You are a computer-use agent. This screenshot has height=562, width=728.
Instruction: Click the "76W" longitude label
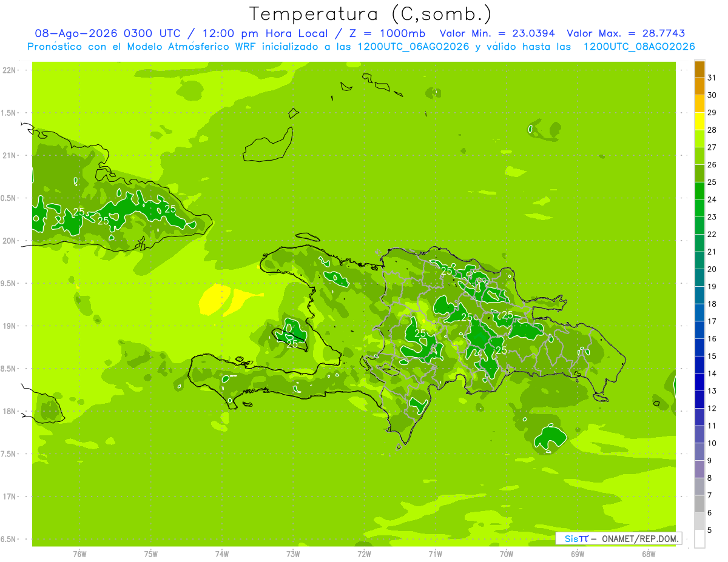(x=79, y=554)
